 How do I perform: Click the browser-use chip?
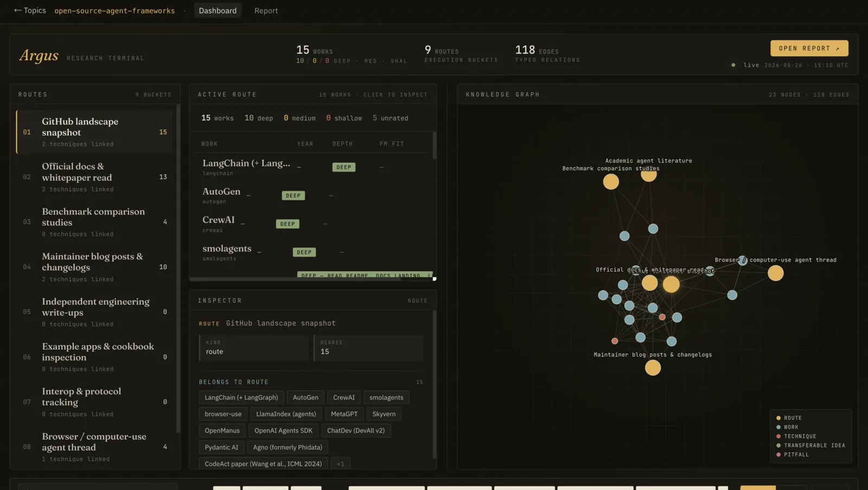click(x=223, y=413)
